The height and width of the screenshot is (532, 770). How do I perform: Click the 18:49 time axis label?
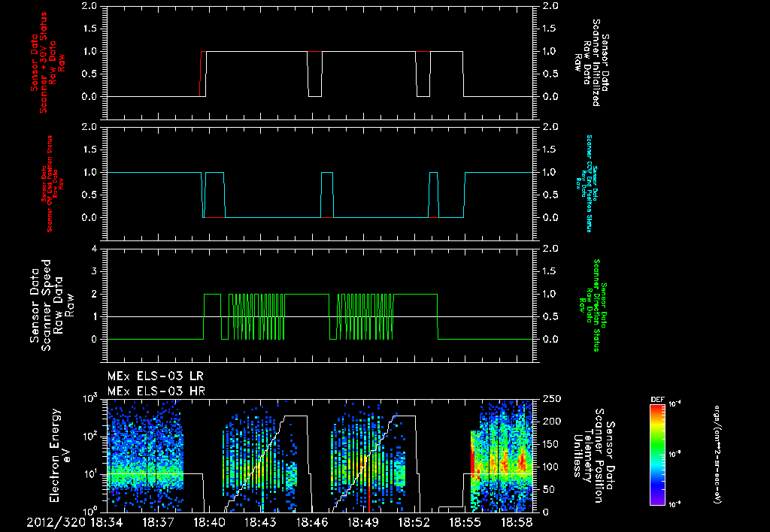(x=363, y=523)
